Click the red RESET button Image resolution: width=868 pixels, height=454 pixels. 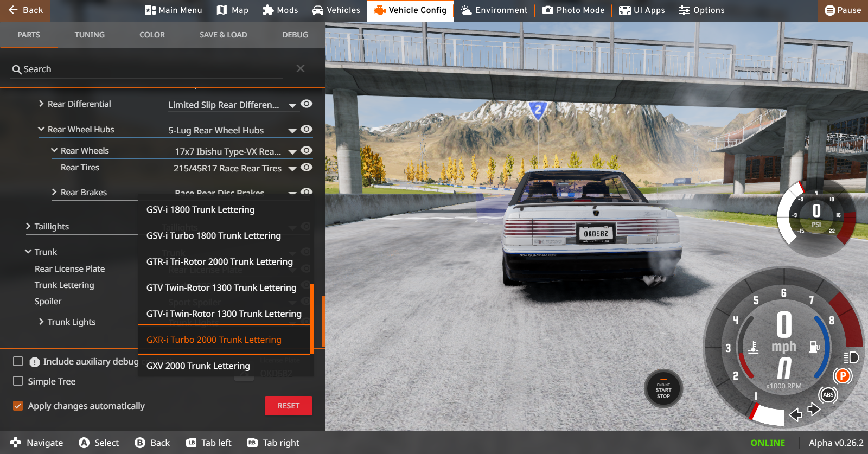pyautogui.click(x=289, y=406)
